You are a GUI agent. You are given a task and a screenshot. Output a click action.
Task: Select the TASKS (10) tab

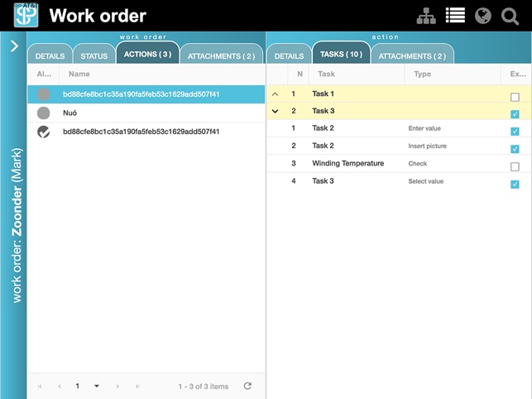coord(341,54)
